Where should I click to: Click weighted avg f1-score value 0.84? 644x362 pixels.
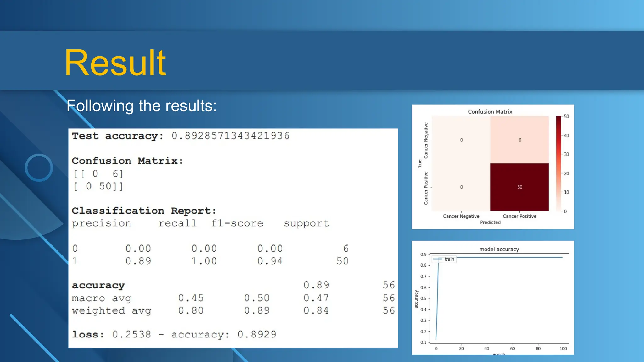pyautogui.click(x=316, y=310)
